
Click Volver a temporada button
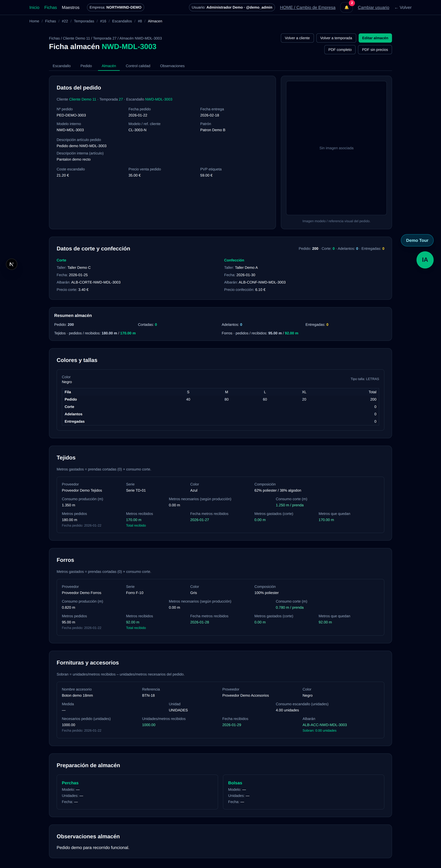(x=336, y=38)
